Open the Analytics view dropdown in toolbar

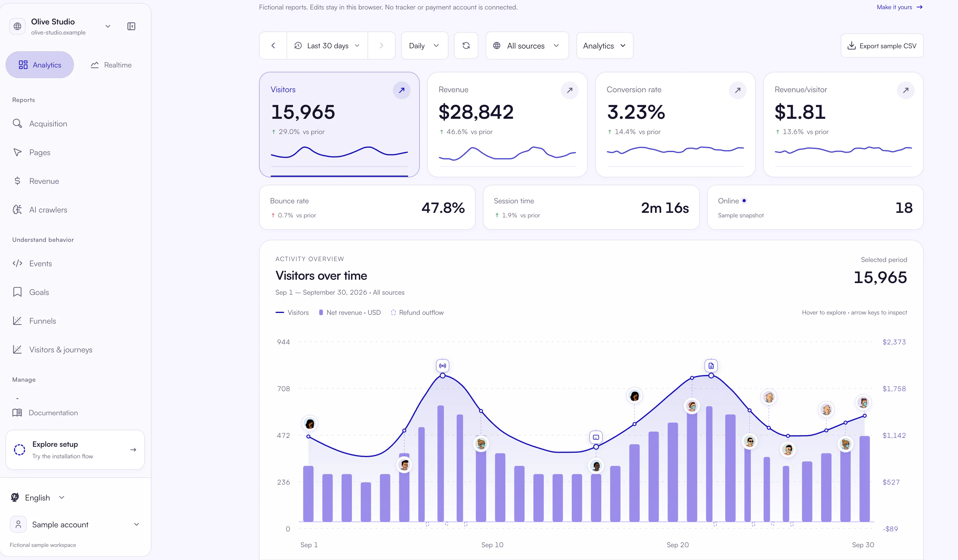[605, 45]
